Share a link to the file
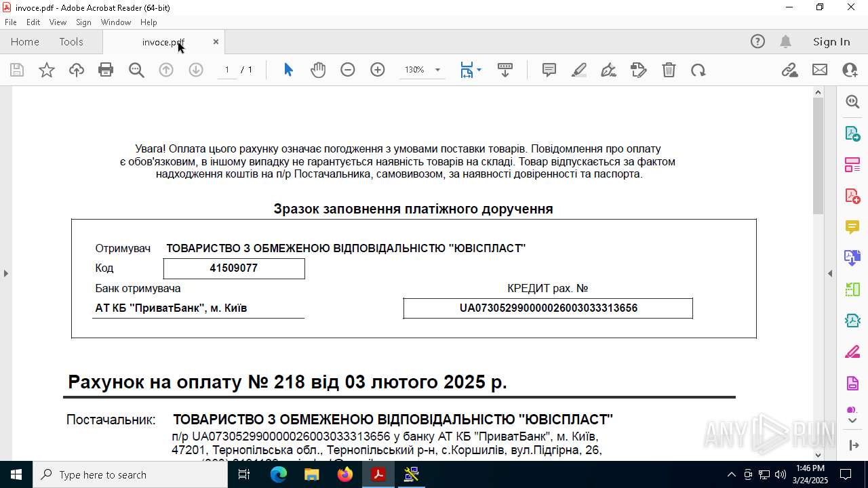 pyautogui.click(x=790, y=70)
